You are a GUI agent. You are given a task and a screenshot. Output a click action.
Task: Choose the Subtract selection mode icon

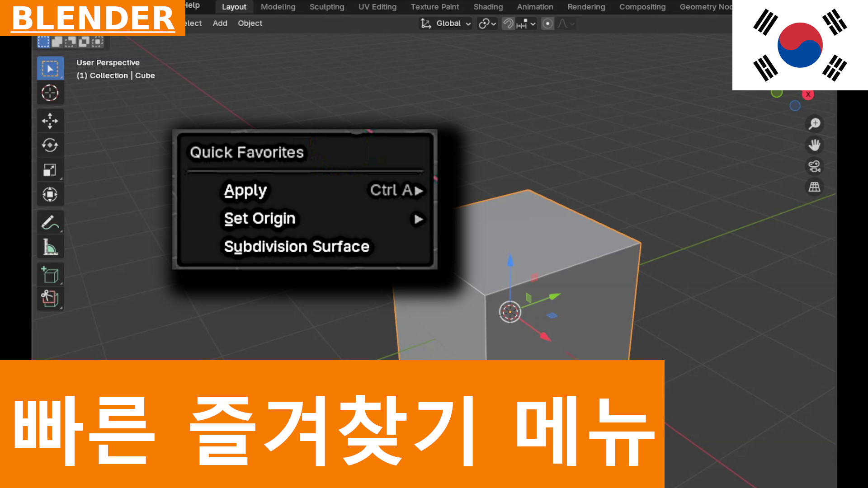(x=71, y=42)
